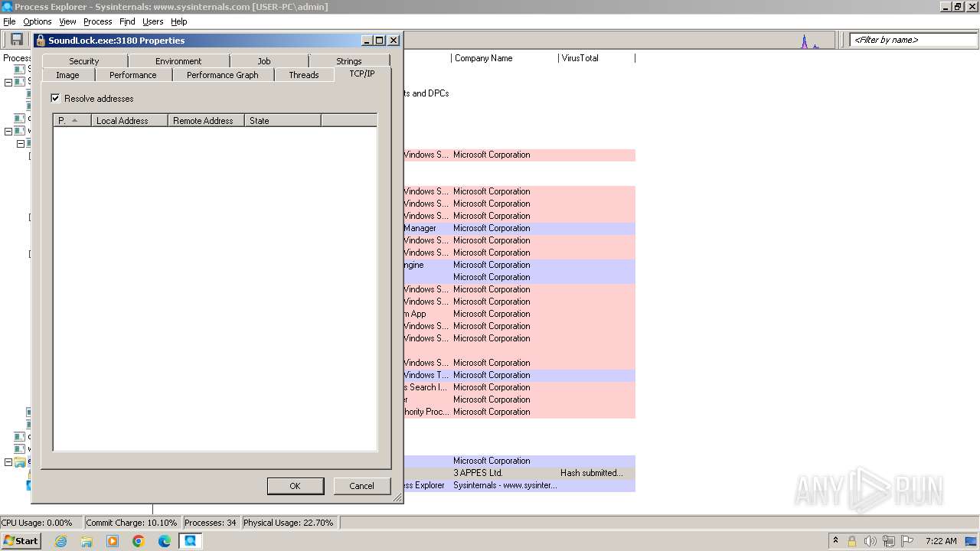
Task: Click the SoundLock dialog's title bar lock icon
Action: pyautogui.click(x=41, y=41)
